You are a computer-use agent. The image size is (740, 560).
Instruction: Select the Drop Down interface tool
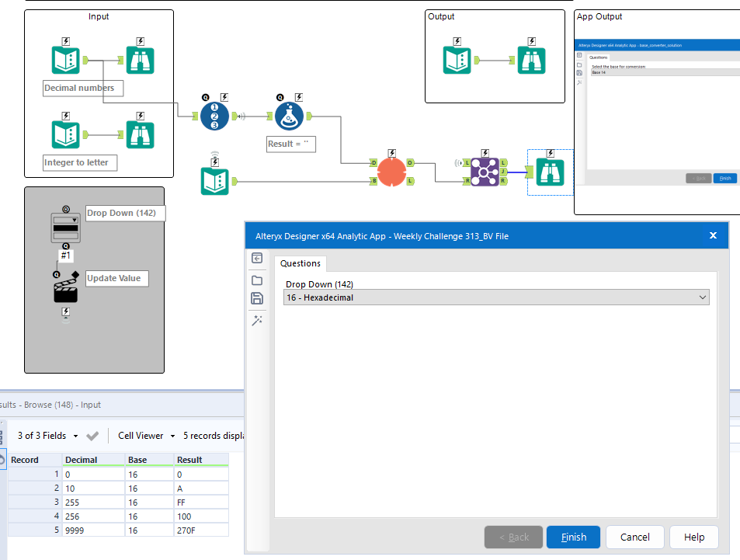65,228
